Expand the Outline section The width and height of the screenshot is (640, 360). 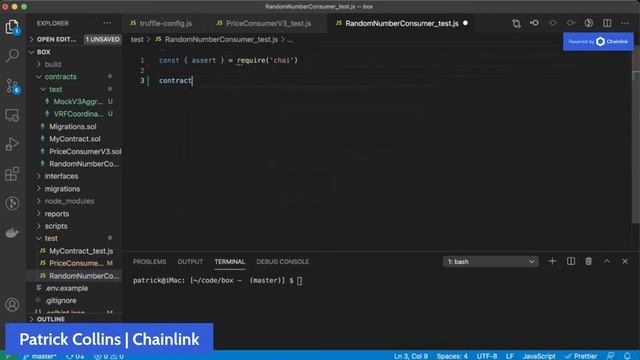(51, 319)
